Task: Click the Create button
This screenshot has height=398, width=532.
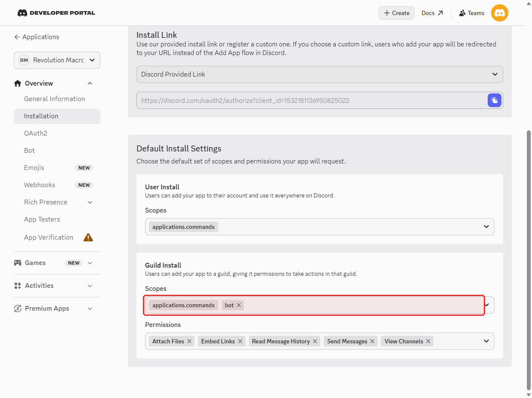Action: [x=396, y=13]
